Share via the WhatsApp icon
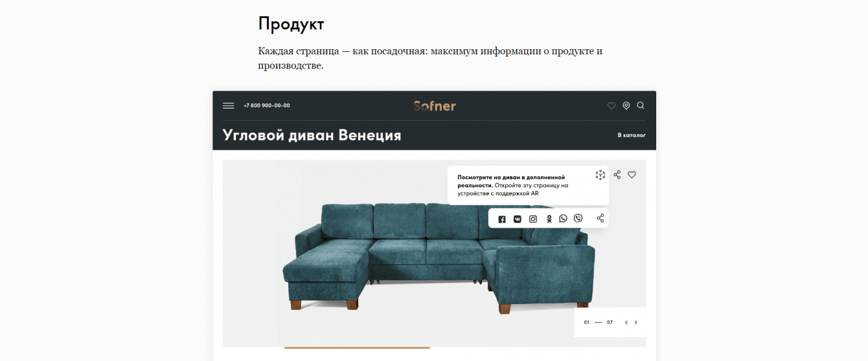Image resolution: width=868 pixels, height=361 pixels. coord(563,219)
